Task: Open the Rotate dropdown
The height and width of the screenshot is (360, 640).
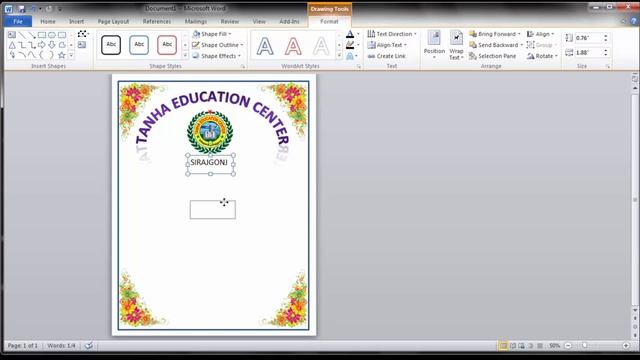Action: [542, 56]
